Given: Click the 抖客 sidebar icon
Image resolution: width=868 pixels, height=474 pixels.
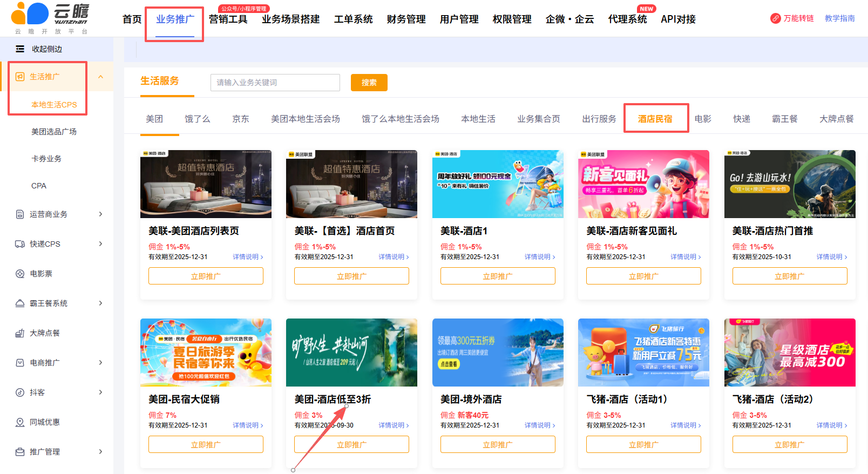Looking at the screenshot, I should pyautogui.click(x=20, y=392).
